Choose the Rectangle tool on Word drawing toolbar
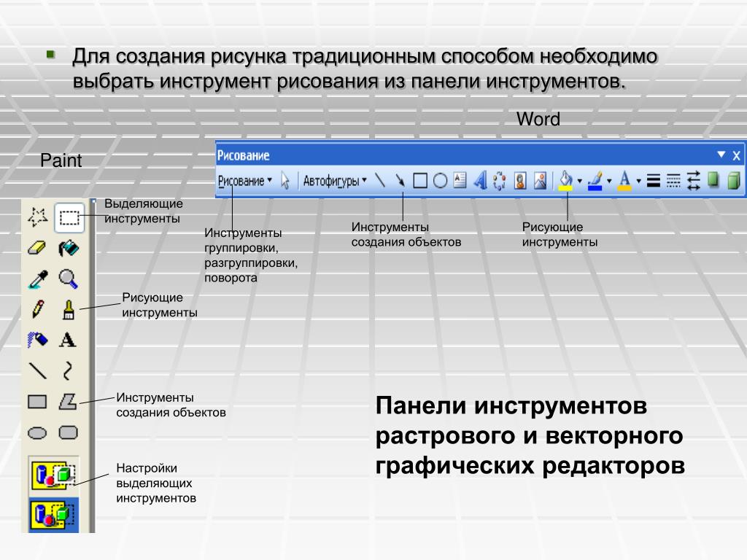 (419, 181)
